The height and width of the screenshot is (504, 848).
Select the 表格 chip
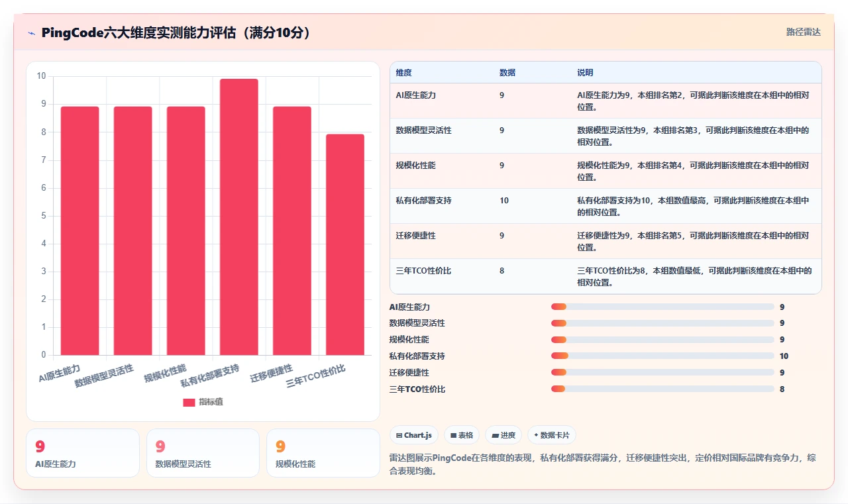(x=462, y=435)
